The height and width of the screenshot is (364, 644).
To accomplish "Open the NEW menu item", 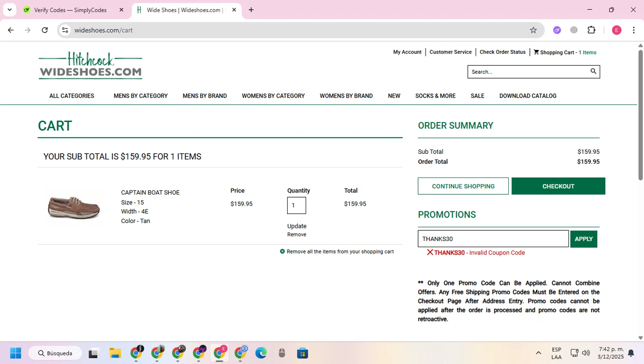I will pyautogui.click(x=394, y=96).
